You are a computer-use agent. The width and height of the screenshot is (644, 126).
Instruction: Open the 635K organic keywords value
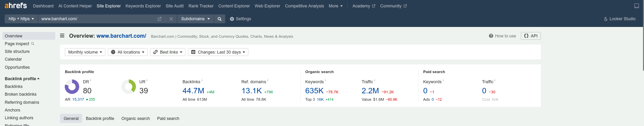tap(314, 91)
